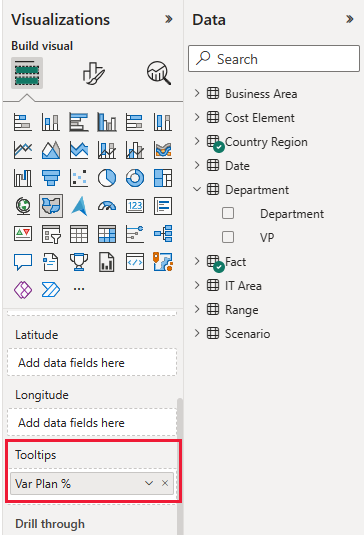Select the slicer visual
The width and height of the screenshot is (364, 535).
coord(51,234)
